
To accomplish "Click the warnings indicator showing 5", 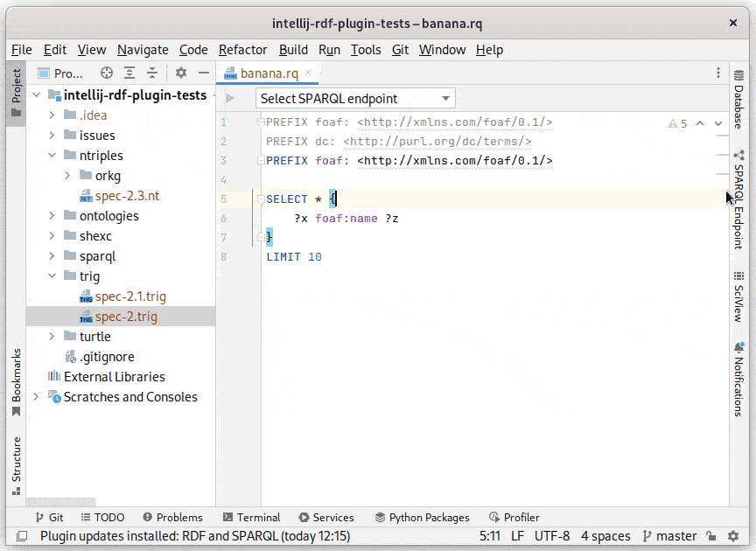I will click(677, 124).
